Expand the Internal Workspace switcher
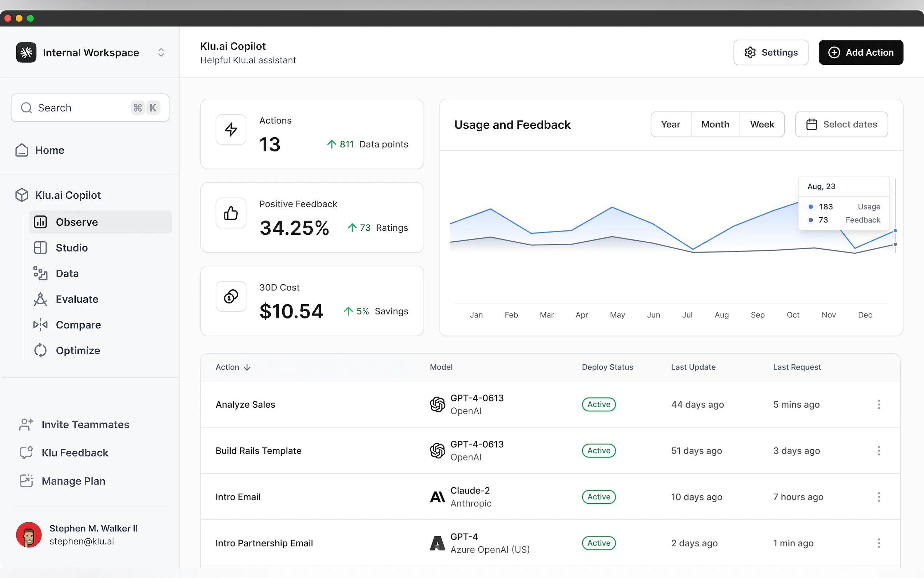Screen dimensions: 924x578 [x=161, y=52]
